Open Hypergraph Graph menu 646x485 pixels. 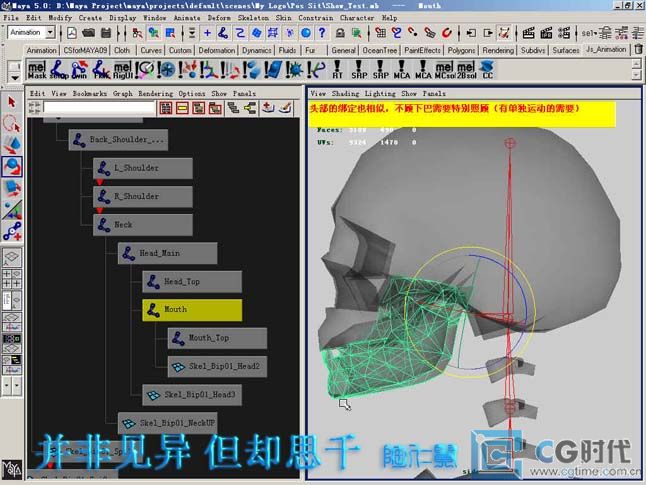[122, 94]
